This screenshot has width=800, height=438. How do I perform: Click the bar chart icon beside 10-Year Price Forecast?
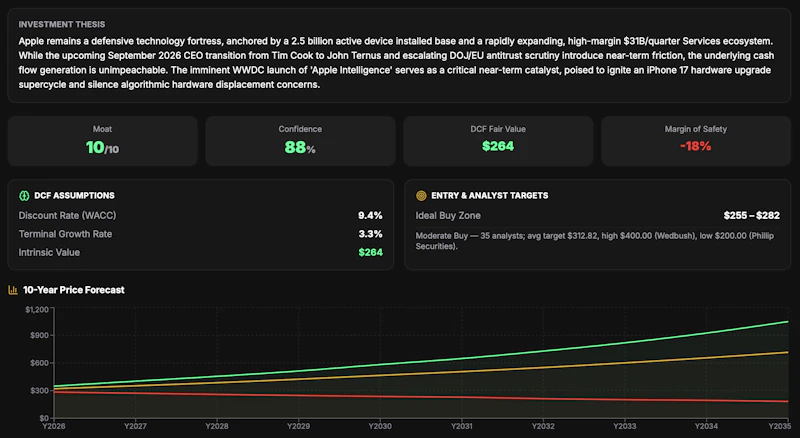pyautogui.click(x=13, y=290)
